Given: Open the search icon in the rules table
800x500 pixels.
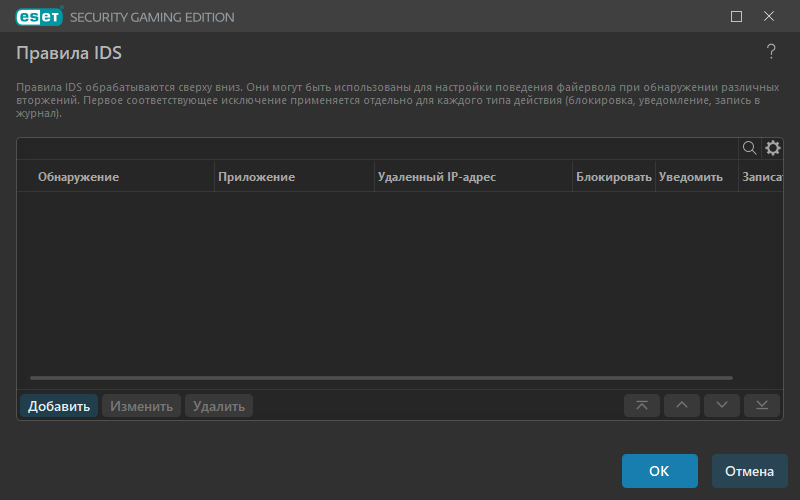Looking at the screenshot, I should [749, 148].
